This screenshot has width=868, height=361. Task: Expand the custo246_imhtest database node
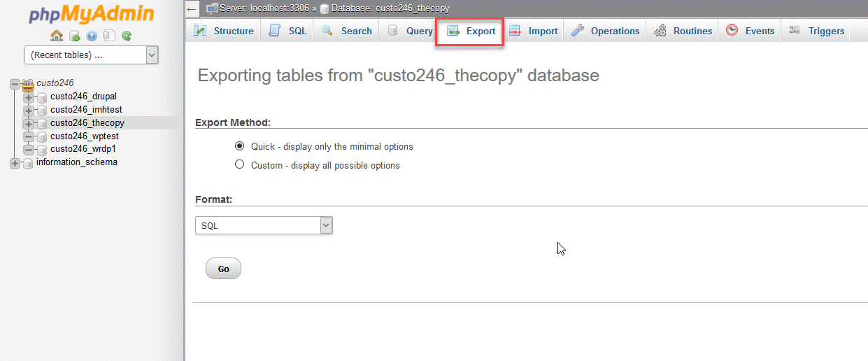(29, 110)
